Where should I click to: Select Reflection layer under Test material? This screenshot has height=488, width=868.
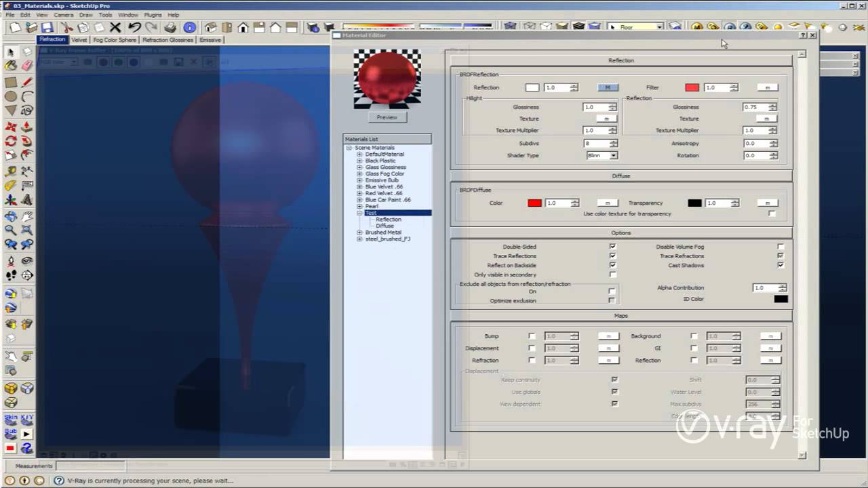pyautogui.click(x=389, y=220)
